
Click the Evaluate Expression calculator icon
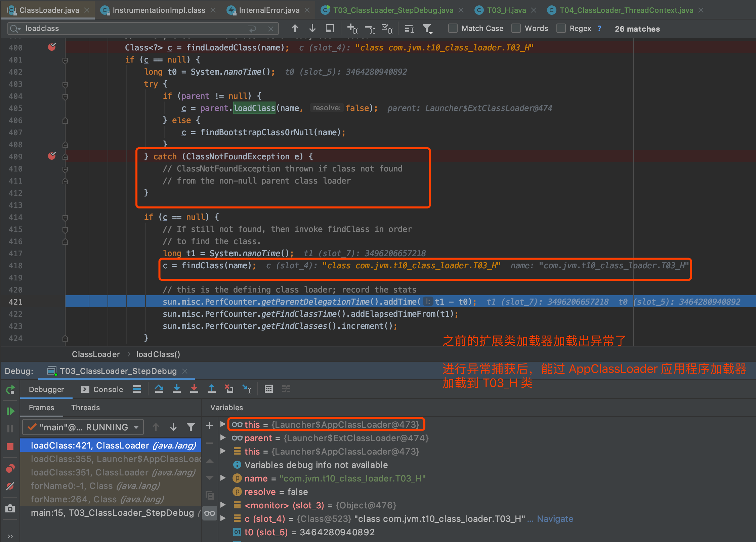(x=268, y=389)
